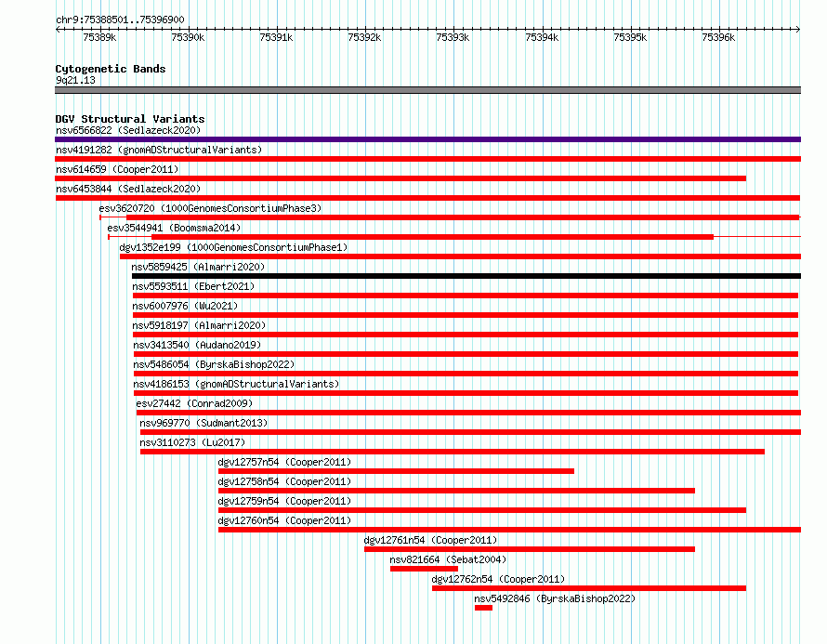
Task: Open the nsv5593511 (Ebert2021) label
Action: tap(193, 286)
